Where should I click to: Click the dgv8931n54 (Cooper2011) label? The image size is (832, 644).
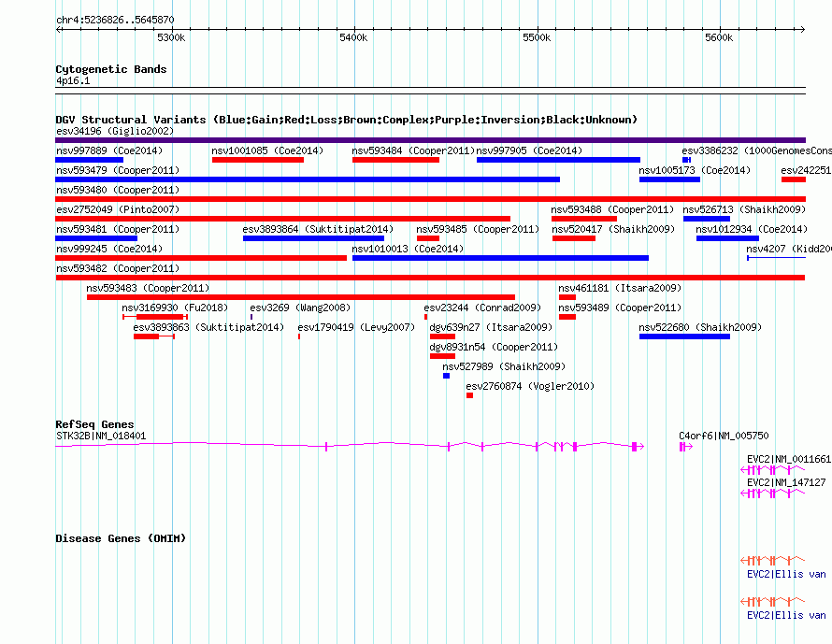[x=494, y=347]
